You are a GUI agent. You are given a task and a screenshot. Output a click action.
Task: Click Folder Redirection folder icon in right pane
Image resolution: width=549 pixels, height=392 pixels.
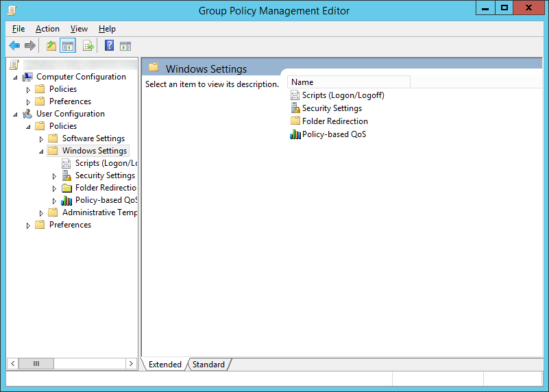295,121
